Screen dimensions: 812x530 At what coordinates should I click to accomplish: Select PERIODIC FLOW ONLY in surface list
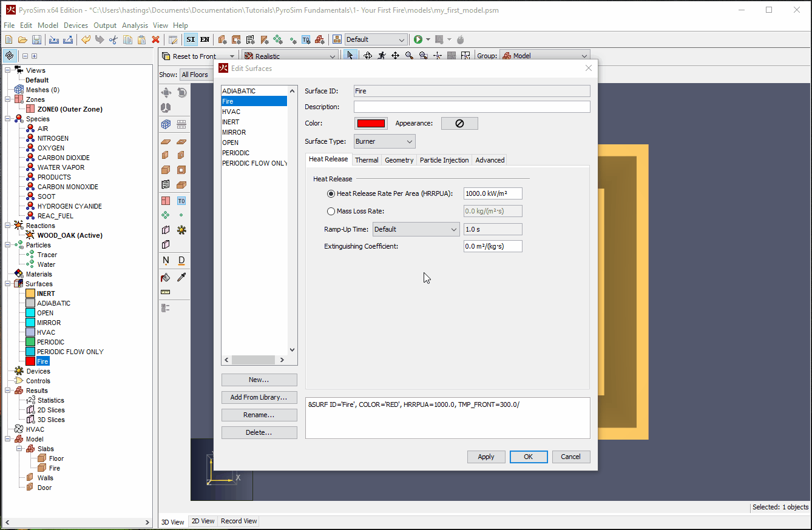255,163
